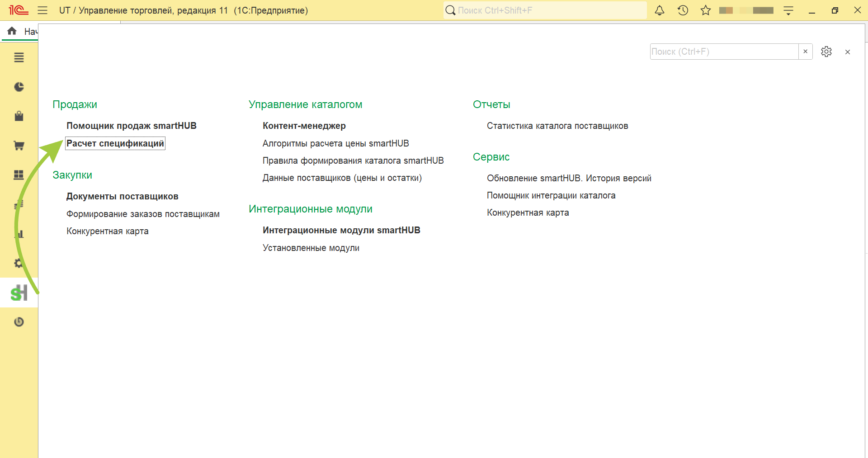Screen dimensions: 868x458
Task: Open the notifications bell icon
Action: [x=660, y=10]
